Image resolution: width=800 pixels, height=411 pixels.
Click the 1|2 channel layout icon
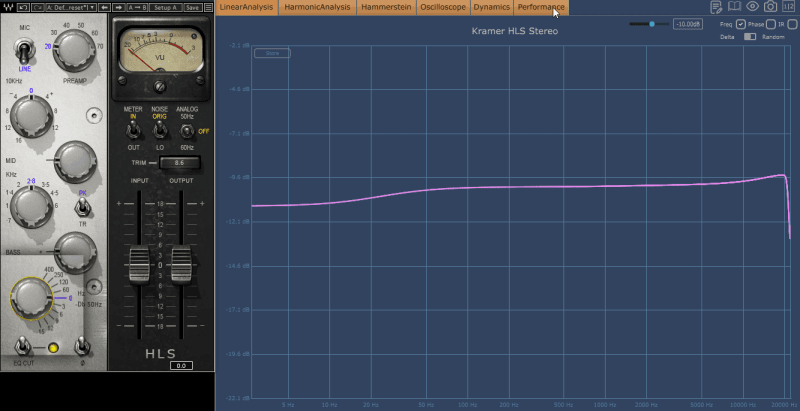(789, 7)
